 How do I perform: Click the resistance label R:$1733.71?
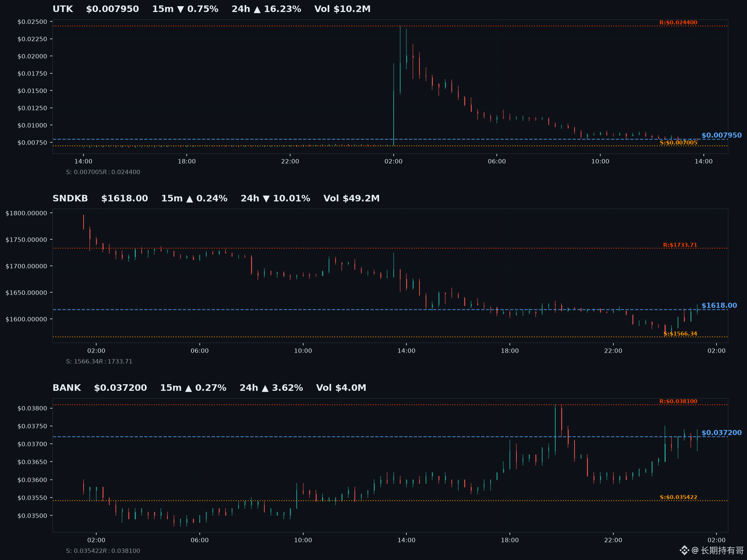click(680, 245)
